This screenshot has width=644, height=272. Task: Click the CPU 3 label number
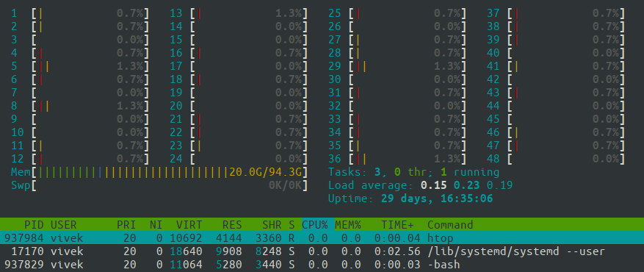click(15, 40)
